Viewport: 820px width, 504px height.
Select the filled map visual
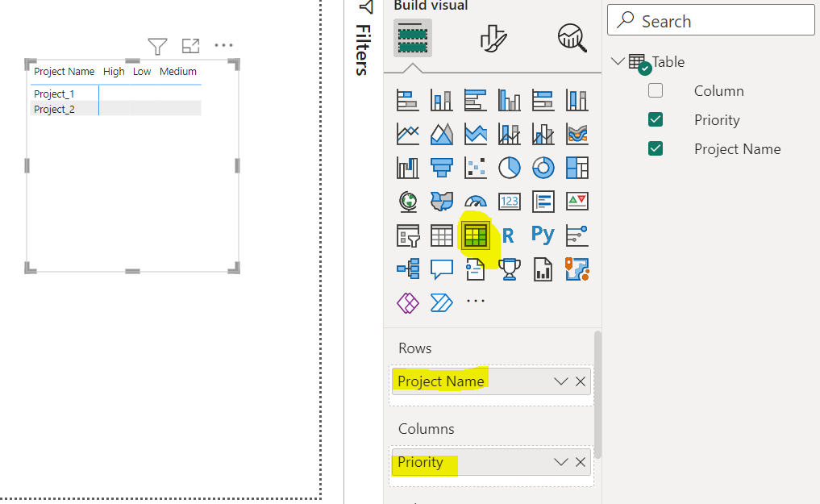(441, 202)
